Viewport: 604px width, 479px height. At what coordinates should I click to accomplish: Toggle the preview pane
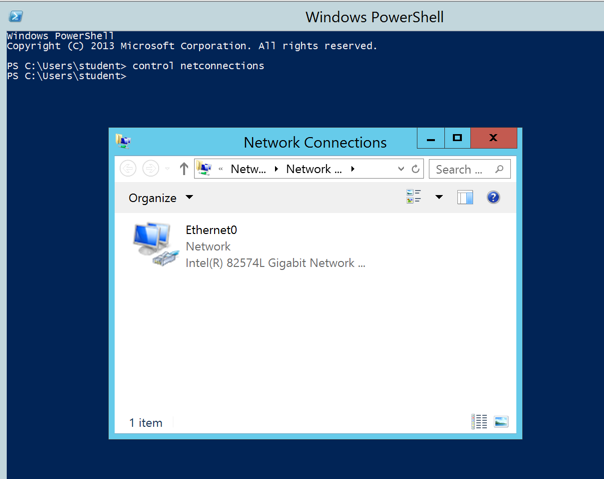tap(465, 197)
